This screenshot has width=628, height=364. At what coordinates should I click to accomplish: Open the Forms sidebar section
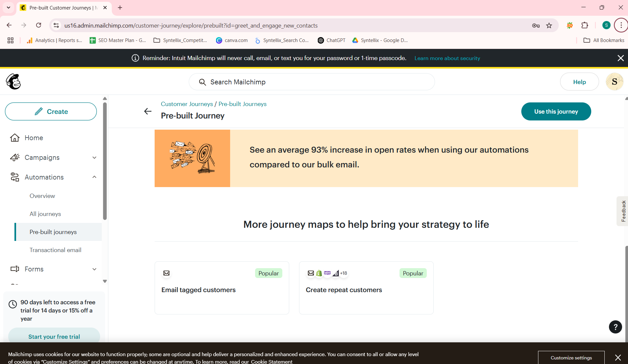(x=34, y=269)
